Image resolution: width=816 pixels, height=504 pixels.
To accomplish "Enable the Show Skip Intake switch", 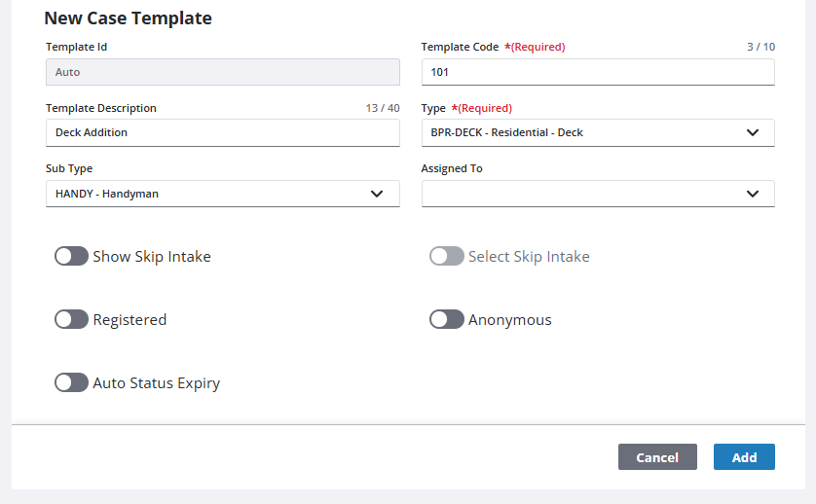I will click(x=71, y=256).
